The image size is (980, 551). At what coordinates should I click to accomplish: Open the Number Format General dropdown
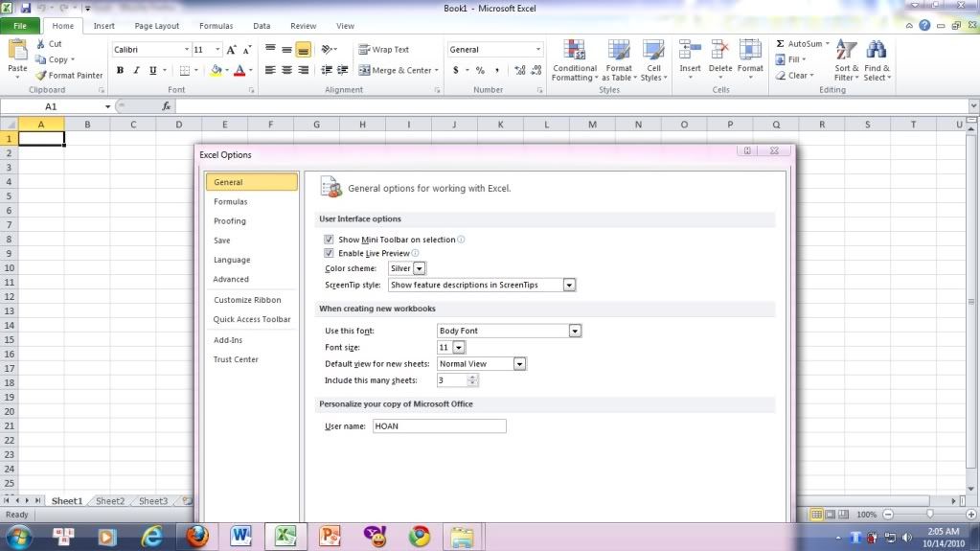coord(537,50)
